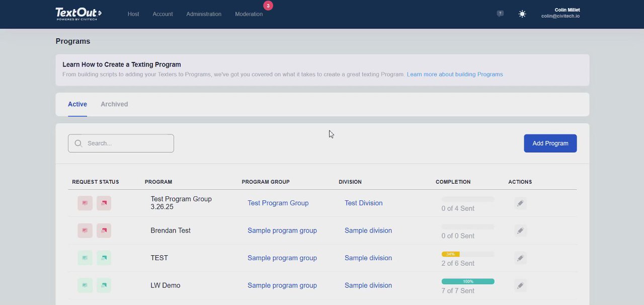Click second red status icon for Test Program Group 3.26.25
This screenshot has width=644, height=305.
pos(104,203)
